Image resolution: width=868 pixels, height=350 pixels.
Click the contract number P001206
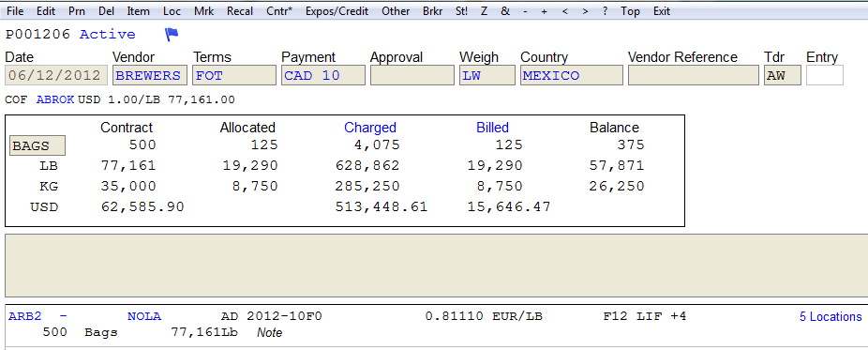pos(38,35)
